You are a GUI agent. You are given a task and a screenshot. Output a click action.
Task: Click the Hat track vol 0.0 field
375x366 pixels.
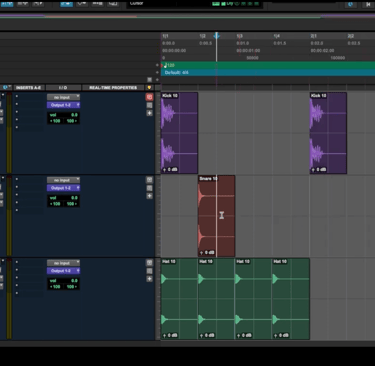63,281
